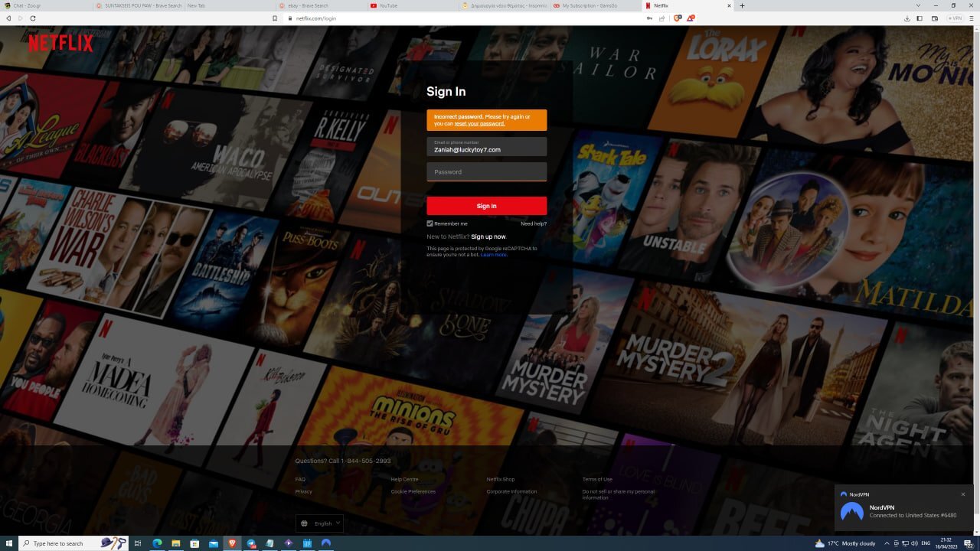Reload the Netflix login page

tap(33, 18)
